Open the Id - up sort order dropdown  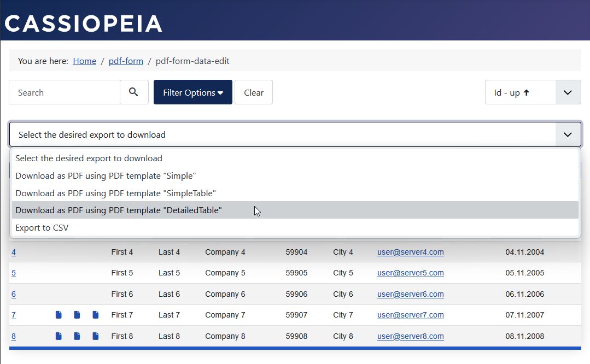click(568, 92)
